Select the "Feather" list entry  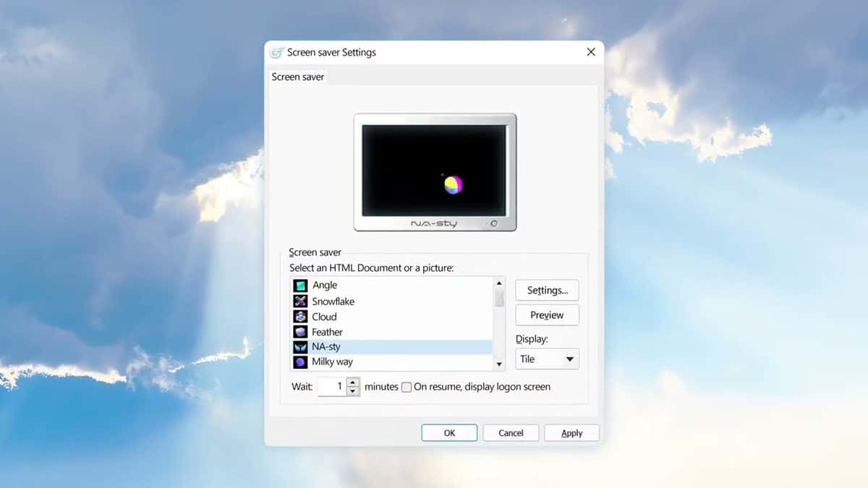[x=391, y=332]
